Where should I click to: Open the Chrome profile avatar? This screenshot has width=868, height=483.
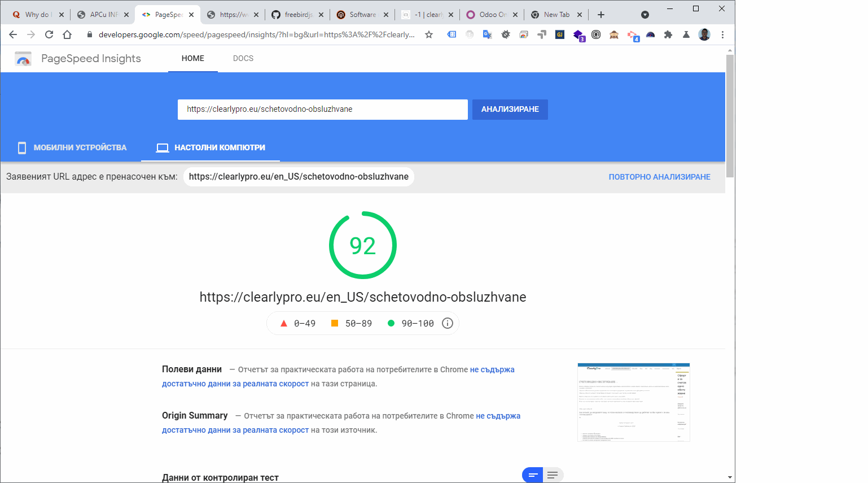(704, 34)
